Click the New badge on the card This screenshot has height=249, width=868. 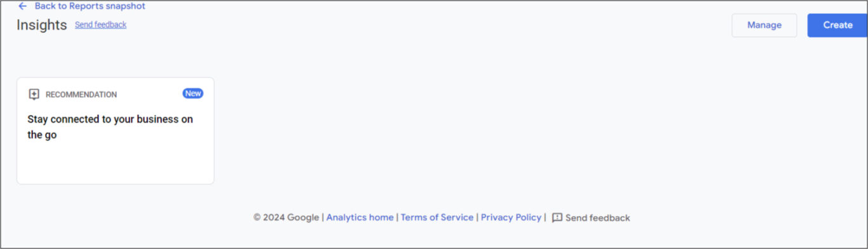(193, 93)
